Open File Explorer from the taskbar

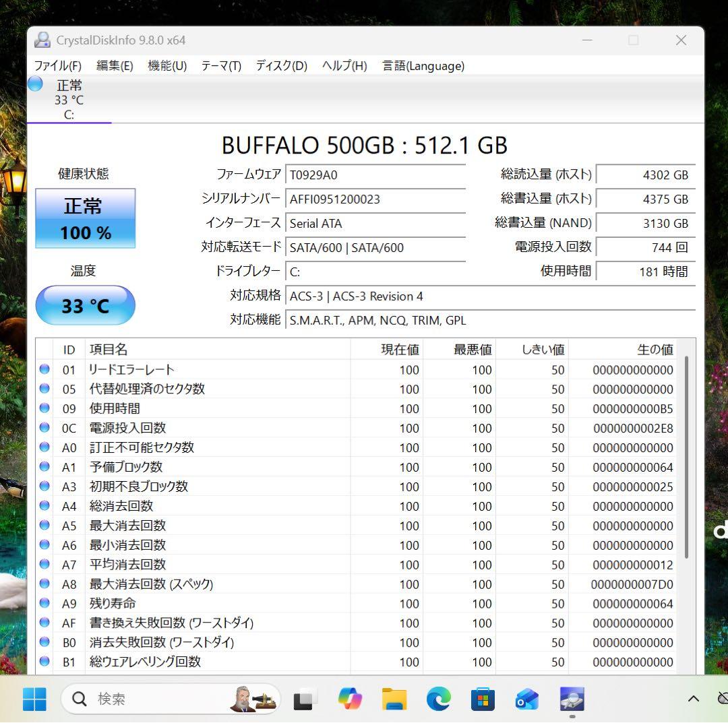(x=394, y=699)
